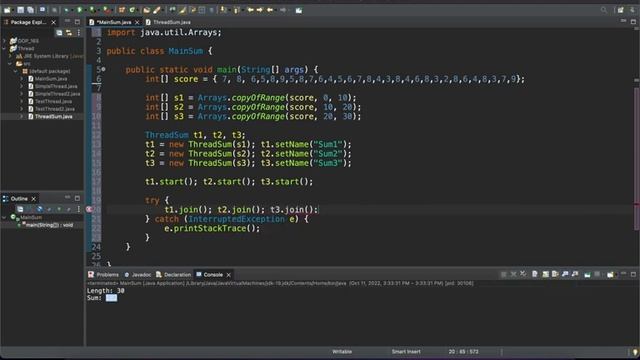640x360 pixels.
Task: Click the light bulb icon in status bar
Action: (x=635, y=351)
